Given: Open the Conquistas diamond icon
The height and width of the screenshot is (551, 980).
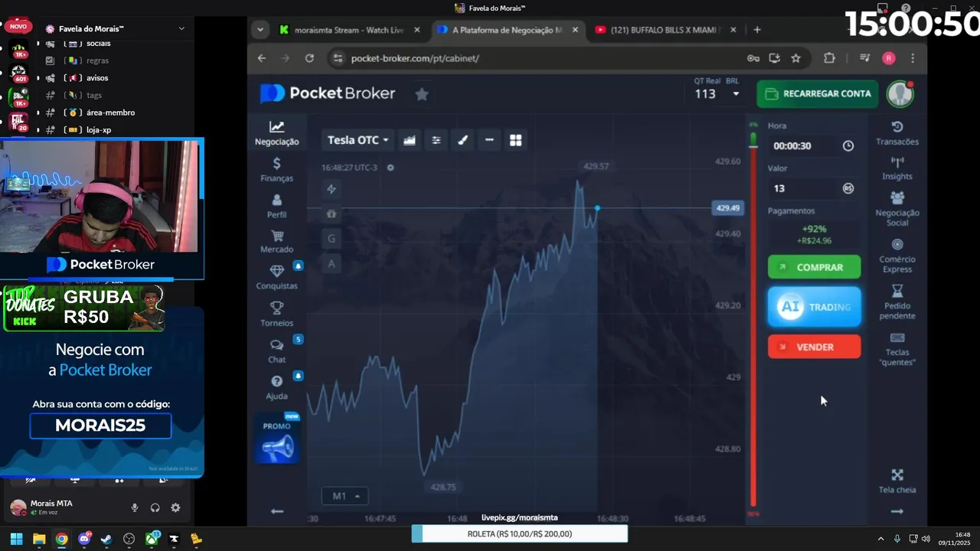Looking at the screenshot, I should (276, 278).
